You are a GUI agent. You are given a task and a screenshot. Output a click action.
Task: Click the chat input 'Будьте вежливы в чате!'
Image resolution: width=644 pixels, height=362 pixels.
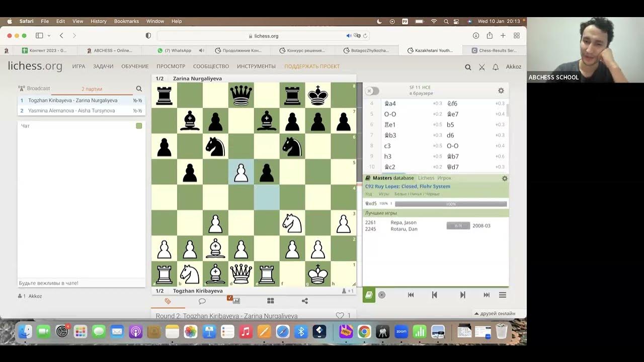(82, 283)
